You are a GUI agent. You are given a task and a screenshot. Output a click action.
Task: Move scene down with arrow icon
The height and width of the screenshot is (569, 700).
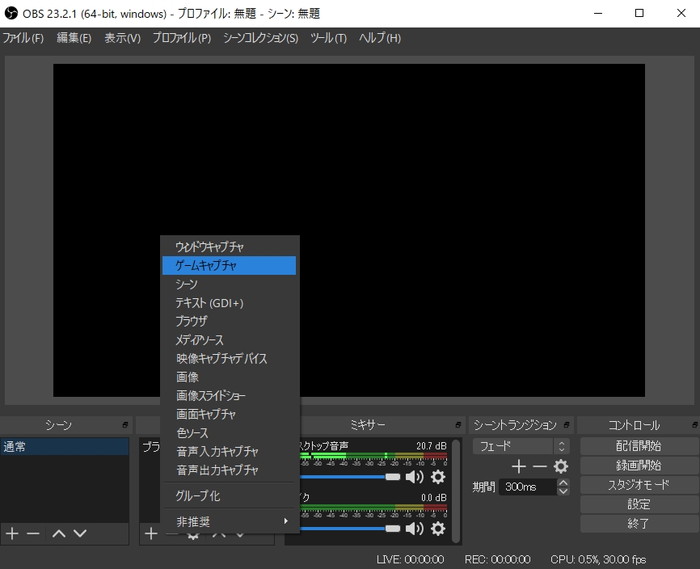pos(80,533)
